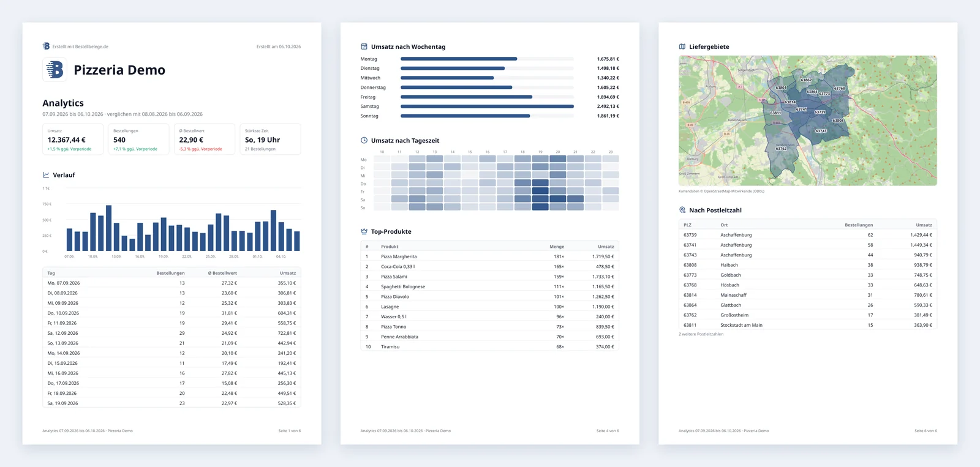
Task: Click the line chart icon beside Verlauf
Action: pos(46,175)
